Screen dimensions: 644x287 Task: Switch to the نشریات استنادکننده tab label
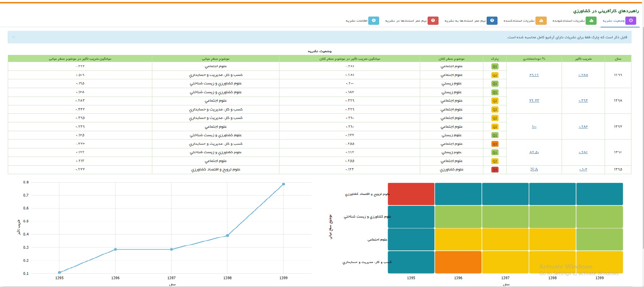click(519, 21)
